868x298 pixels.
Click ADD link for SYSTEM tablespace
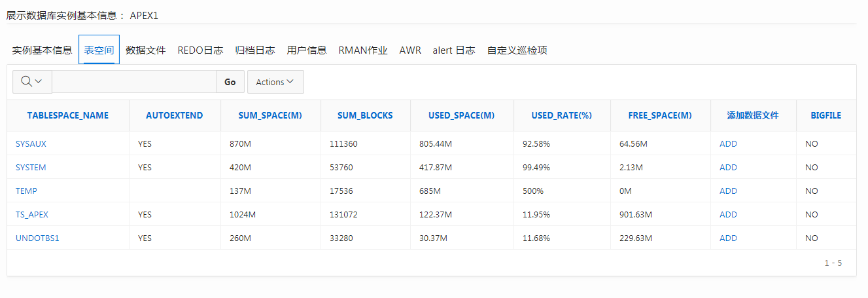point(728,167)
